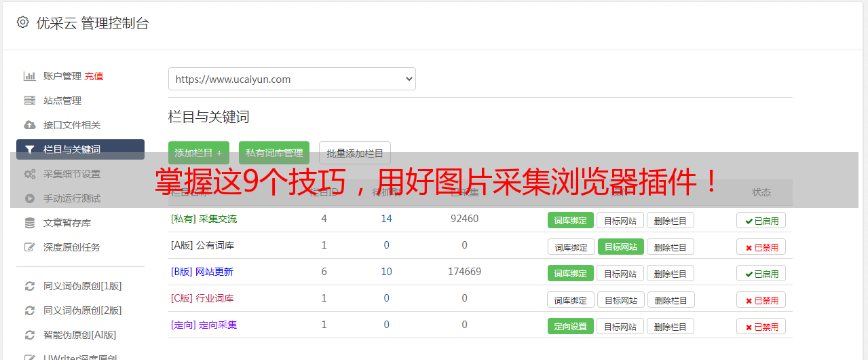Open 深度原创任务 via its edit icon
The width and height of the screenshot is (868, 360).
click(29, 247)
